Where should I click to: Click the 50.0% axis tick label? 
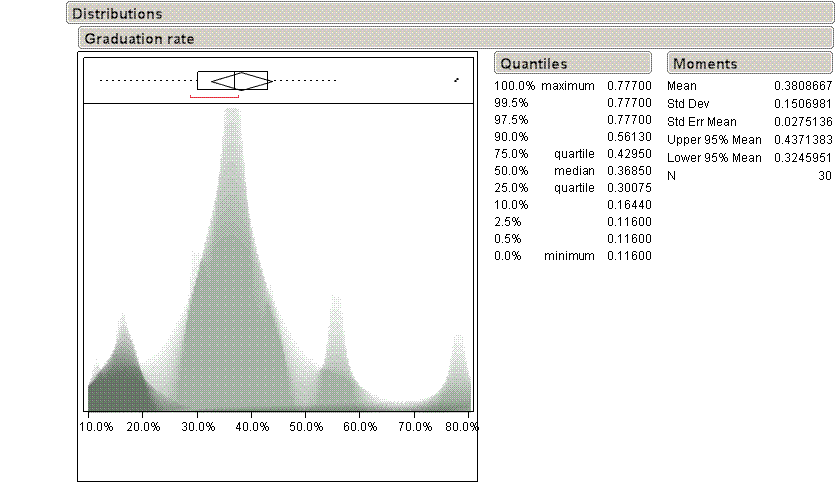306,426
